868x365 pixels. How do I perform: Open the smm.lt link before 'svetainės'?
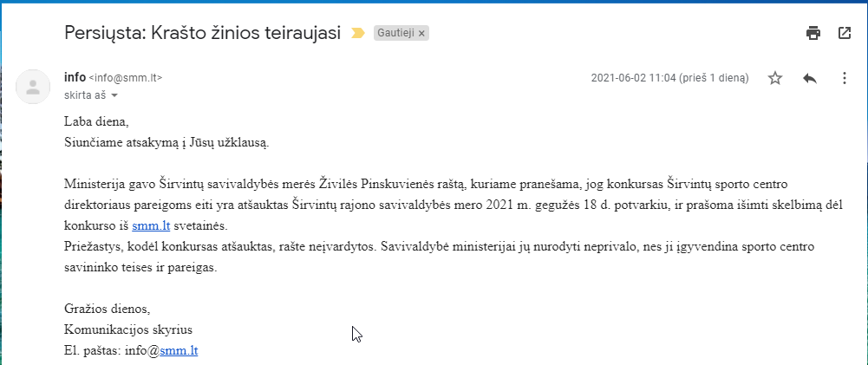[150, 225]
